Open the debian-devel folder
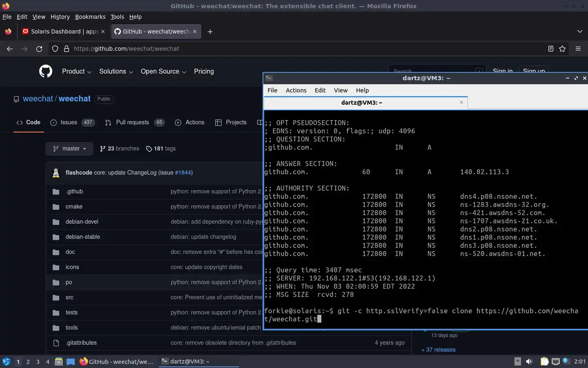The height and width of the screenshot is (368, 588). click(x=82, y=222)
